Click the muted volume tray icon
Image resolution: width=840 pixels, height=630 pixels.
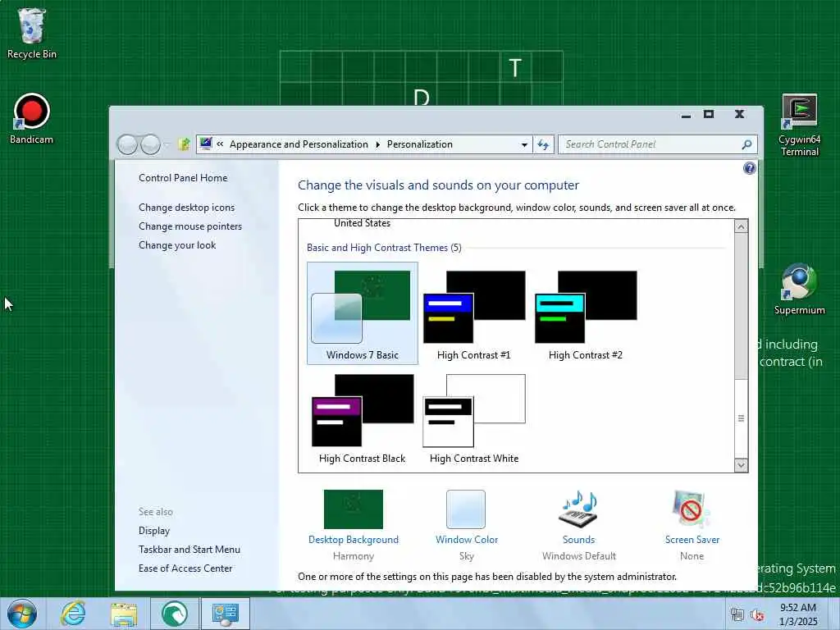click(x=757, y=615)
